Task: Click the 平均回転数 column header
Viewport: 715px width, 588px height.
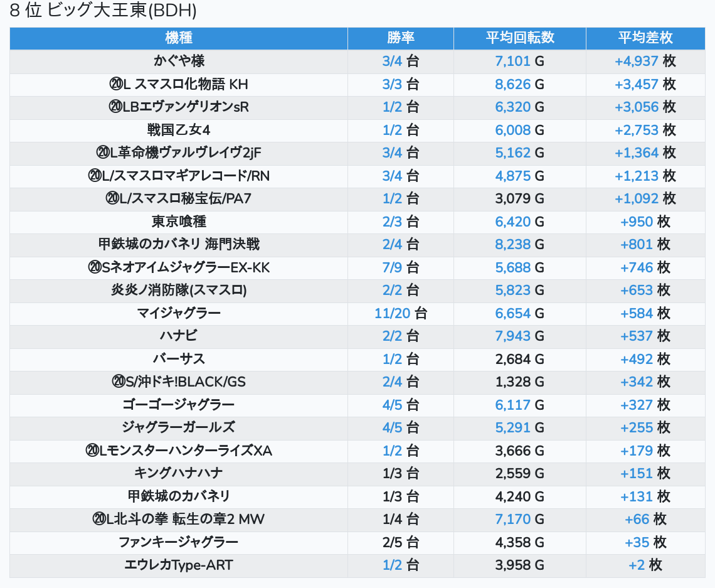Action: tap(519, 38)
